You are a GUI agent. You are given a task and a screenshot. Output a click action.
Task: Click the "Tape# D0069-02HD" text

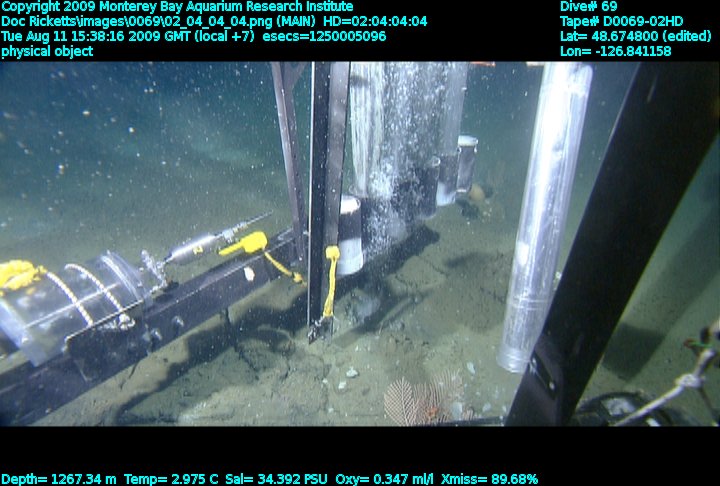(621, 22)
